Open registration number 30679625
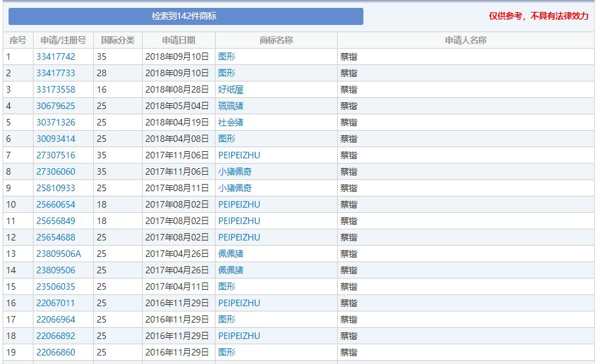The height and width of the screenshot is (364, 596). pyautogui.click(x=55, y=106)
